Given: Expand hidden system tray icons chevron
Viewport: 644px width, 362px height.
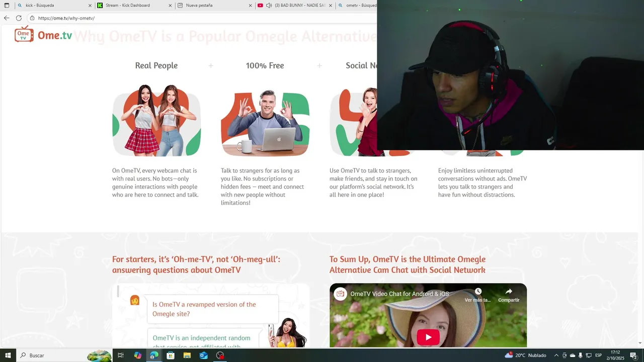Looking at the screenshot, I should [556, 355].
